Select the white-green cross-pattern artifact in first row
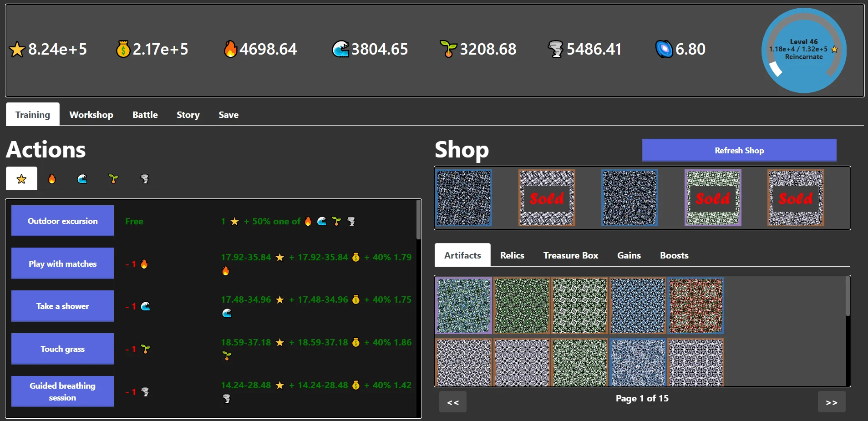The height and width of the screenshot is (421, 868). click(x=580, y=306)
